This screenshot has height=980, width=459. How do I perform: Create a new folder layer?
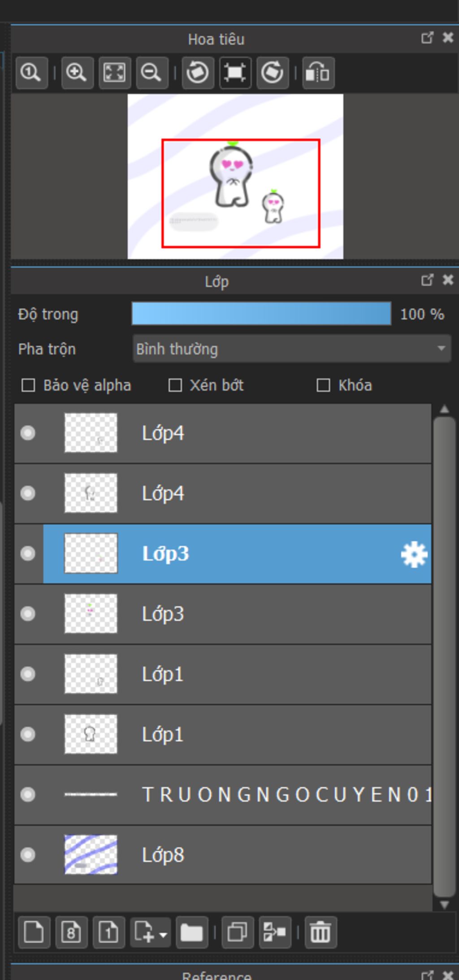192,932
